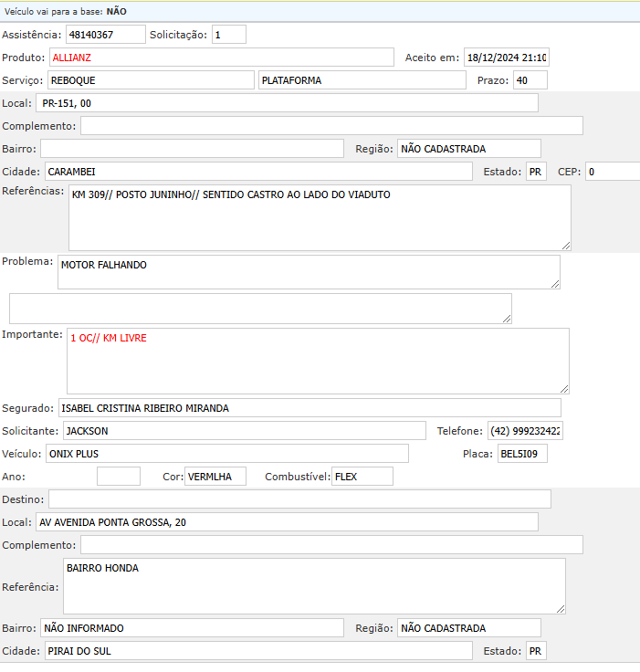The image size is (640, 672).
Task: Click the Veículo field ONIX PLUS
Action: click(227, 454)
